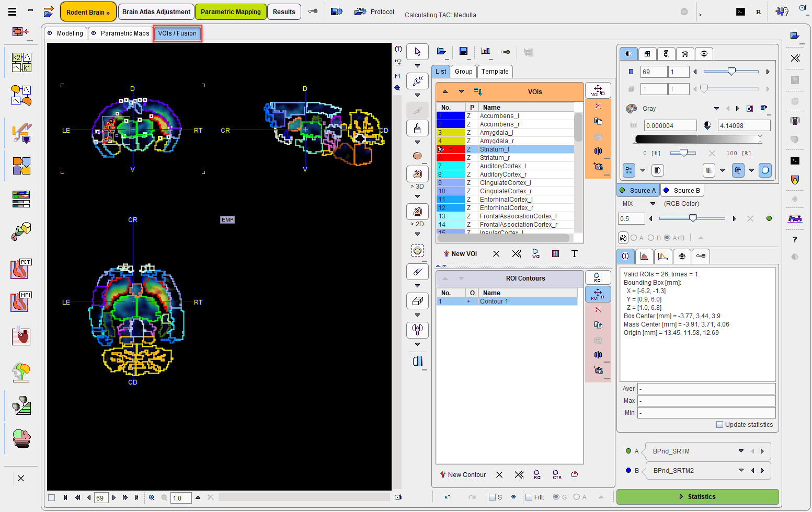Open the PET cardiac tool

tap(21, 269)
